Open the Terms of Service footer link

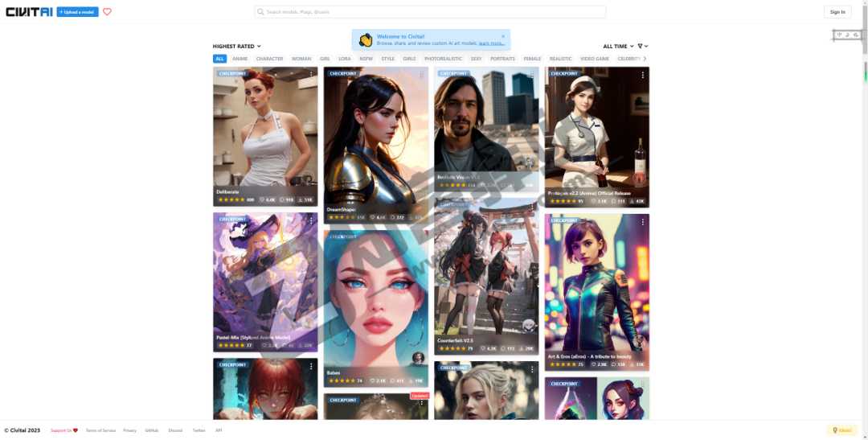tap(100, 430)
